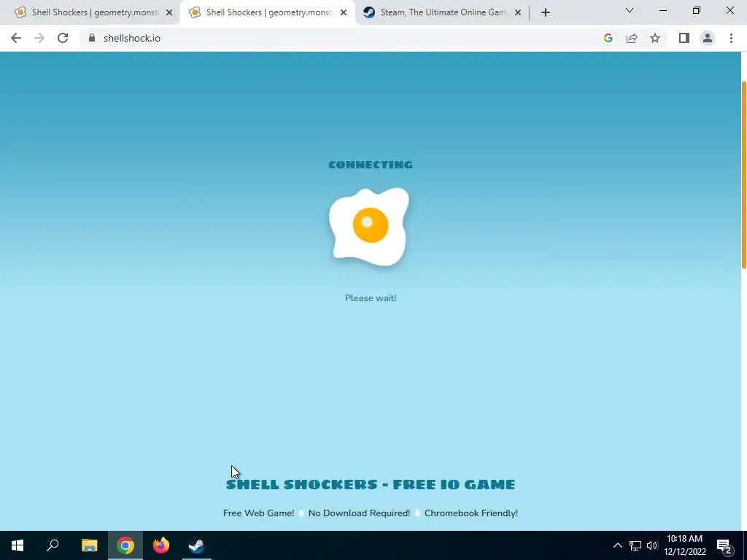The image size is (747, 560).
Task: Open the notification center
Action: [724, 545]
